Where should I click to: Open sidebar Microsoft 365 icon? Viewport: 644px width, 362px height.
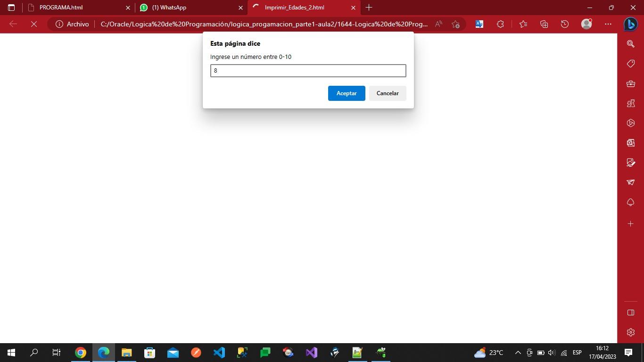(631, 123)
